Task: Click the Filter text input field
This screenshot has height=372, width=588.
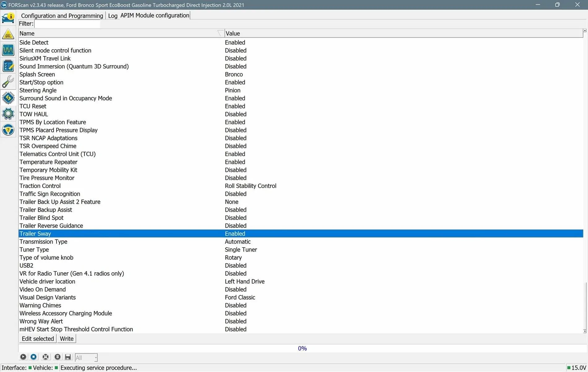Action: point(67,24)
